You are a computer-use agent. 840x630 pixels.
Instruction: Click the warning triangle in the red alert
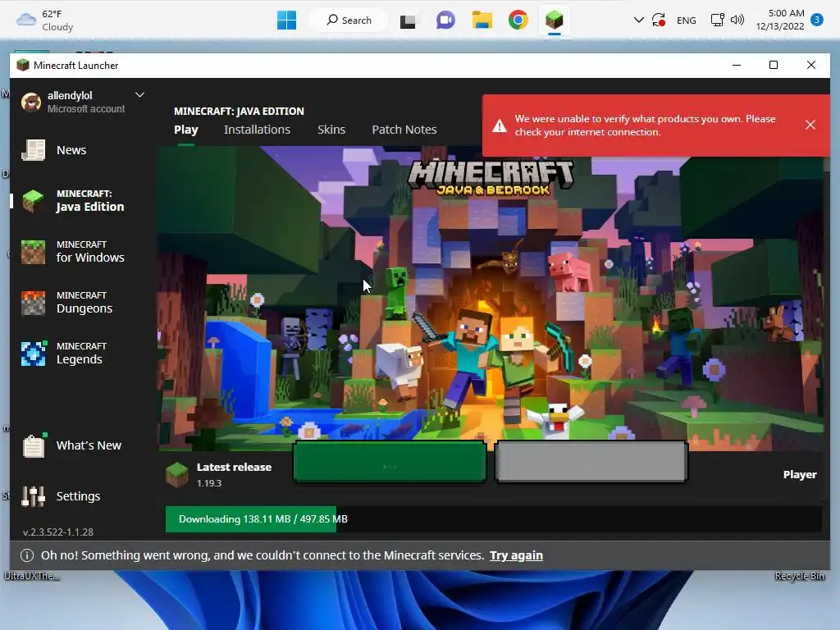click(500, 126)
